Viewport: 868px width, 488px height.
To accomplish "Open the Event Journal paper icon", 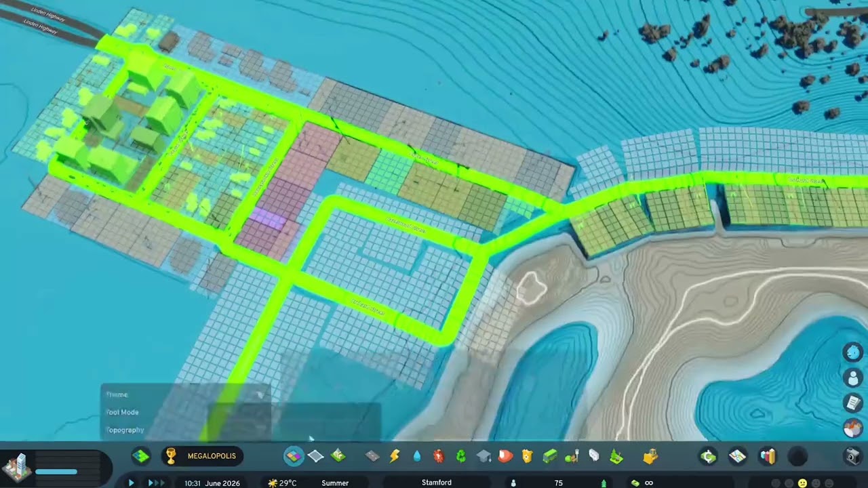I will [853, 403].
